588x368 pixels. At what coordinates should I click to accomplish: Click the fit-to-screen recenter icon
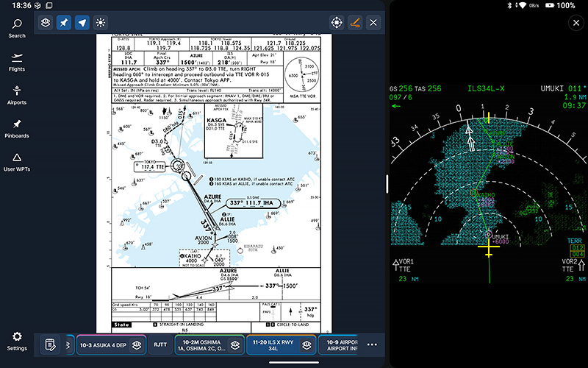(x=337, y=23)
